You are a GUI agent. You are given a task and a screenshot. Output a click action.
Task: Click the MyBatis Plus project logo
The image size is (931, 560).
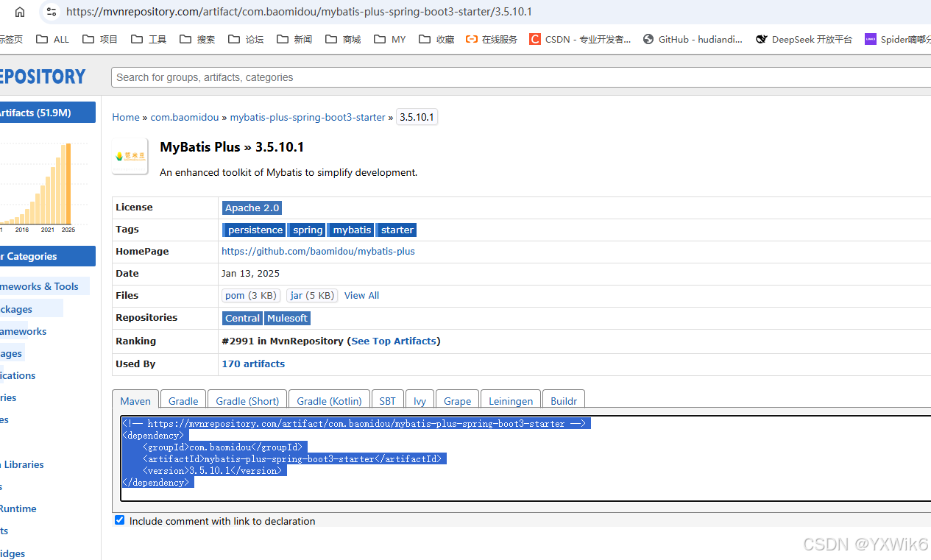[x=130, y=157]
